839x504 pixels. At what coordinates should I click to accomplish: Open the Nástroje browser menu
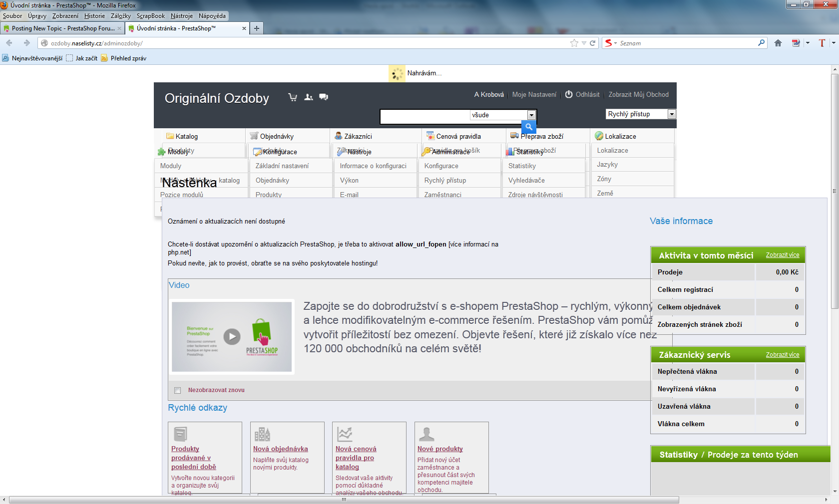182,16
